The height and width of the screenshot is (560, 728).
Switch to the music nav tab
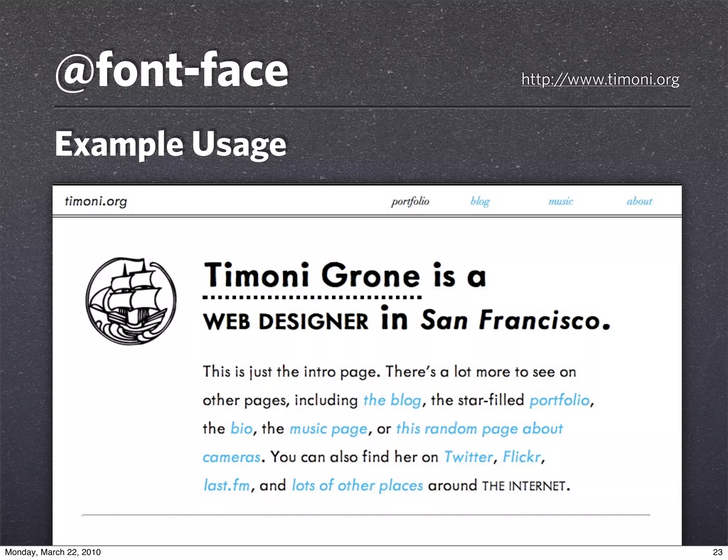click(x=561, y=201)
